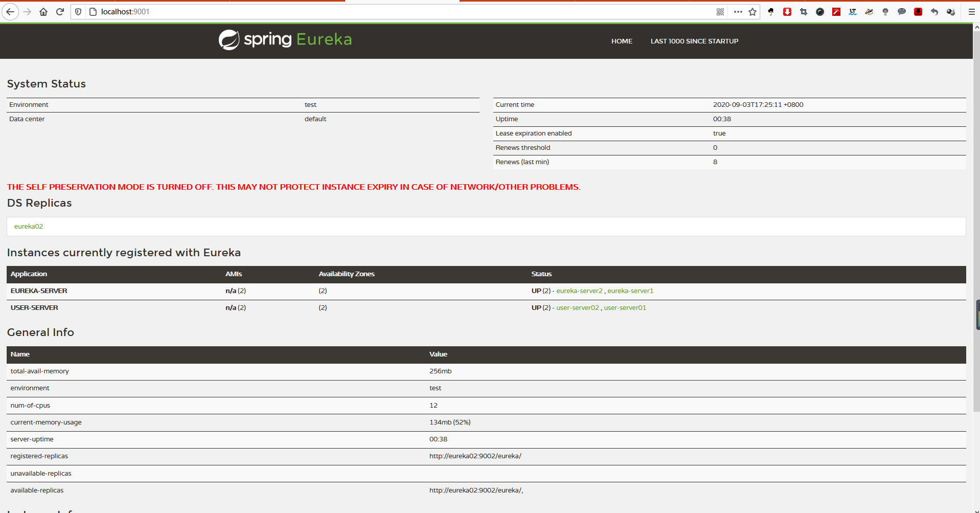Image resolution: width=980 pixels, height=513 pixels.
Task: Click the red magic wand extension icon
Action: [836, 12]
